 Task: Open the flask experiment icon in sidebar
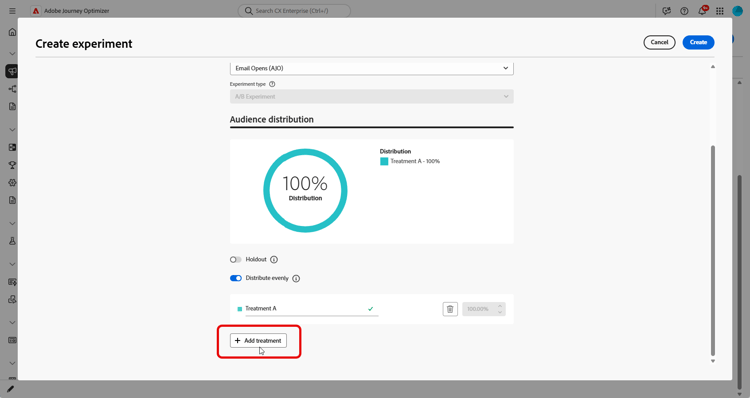[12, 241]
